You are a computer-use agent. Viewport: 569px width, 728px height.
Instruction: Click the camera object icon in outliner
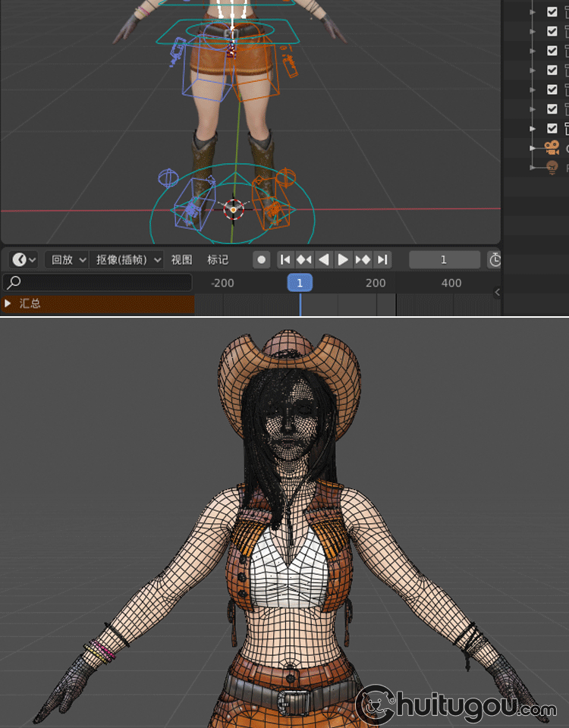point(552,148)
